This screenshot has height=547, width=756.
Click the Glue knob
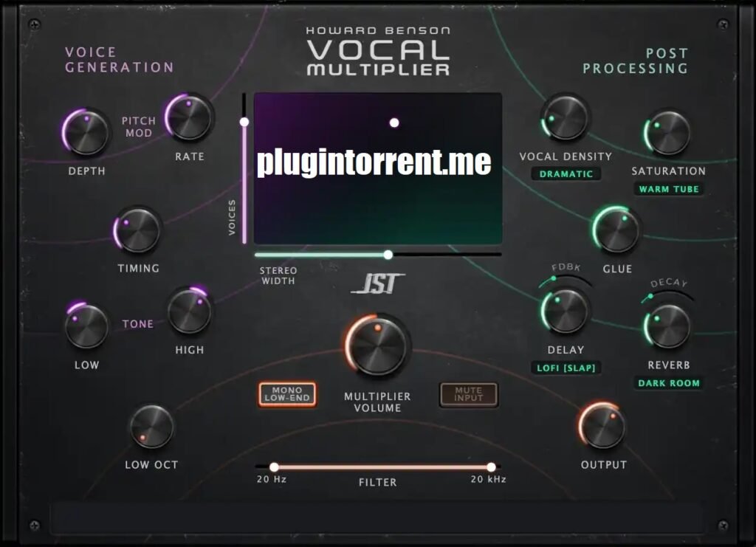(616, 230)
